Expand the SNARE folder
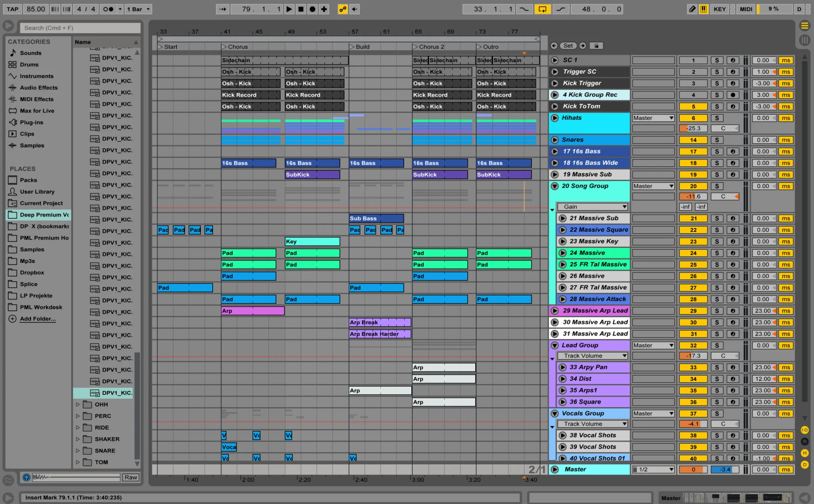Screen dimensions: 814x504 (x=78, y=451)
